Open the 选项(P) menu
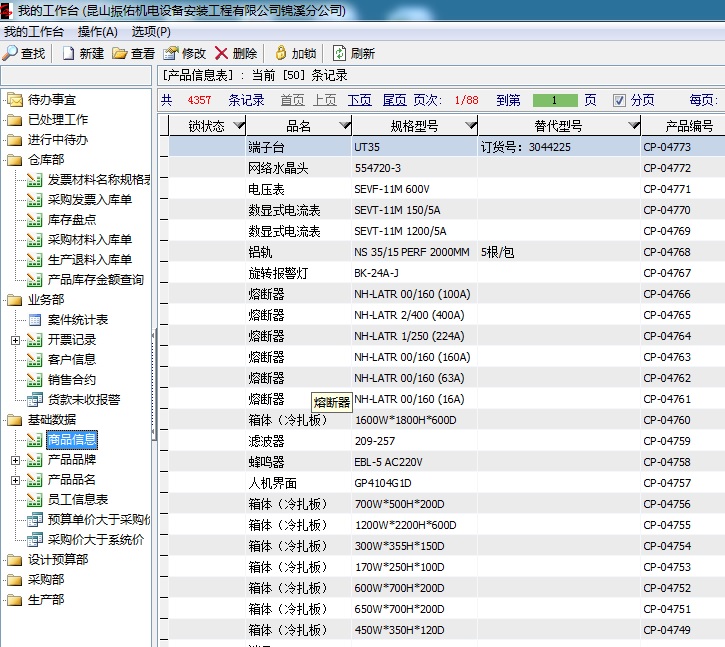Viewport: 725px width, 647px height. click(151, 32)
